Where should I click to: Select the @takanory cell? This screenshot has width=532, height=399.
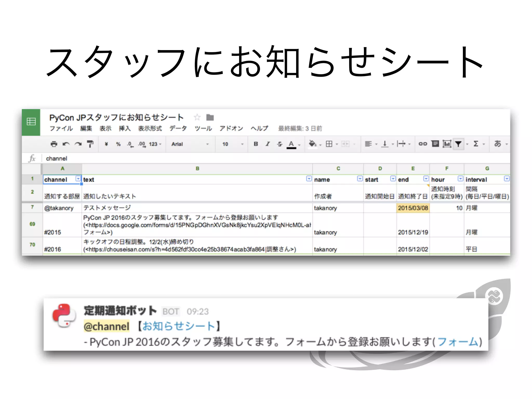coord(62,208)
